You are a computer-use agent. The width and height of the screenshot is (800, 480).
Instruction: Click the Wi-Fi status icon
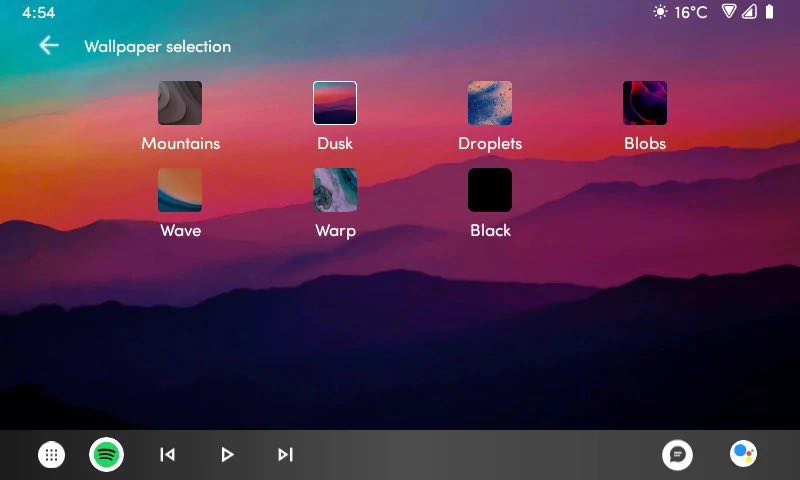[x=729, y=12]
